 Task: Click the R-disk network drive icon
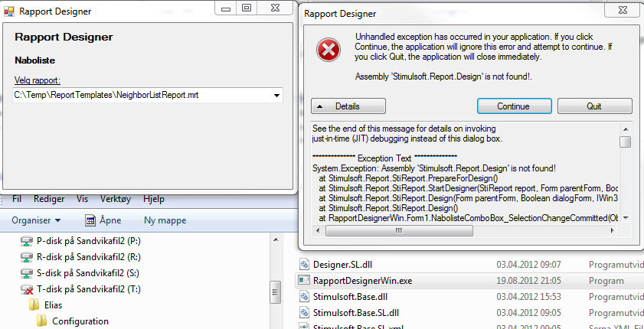tap(26, 257)
